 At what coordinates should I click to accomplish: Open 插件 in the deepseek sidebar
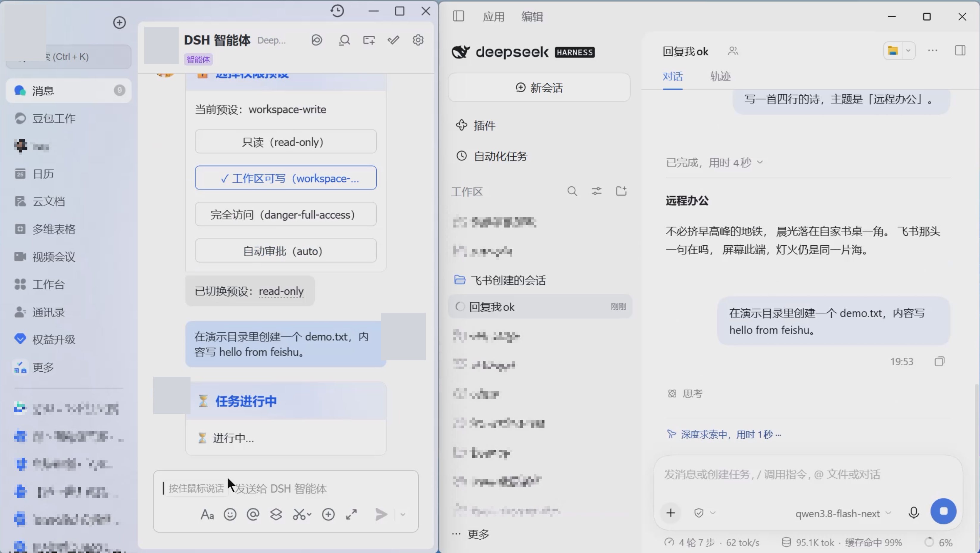click(x=475, y=125)
